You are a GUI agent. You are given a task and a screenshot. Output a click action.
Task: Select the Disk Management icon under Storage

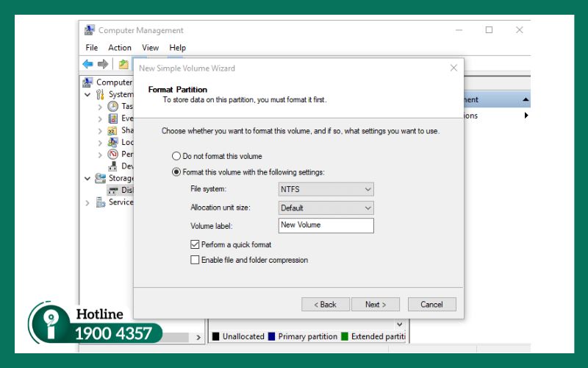click(x=112, y=190)
